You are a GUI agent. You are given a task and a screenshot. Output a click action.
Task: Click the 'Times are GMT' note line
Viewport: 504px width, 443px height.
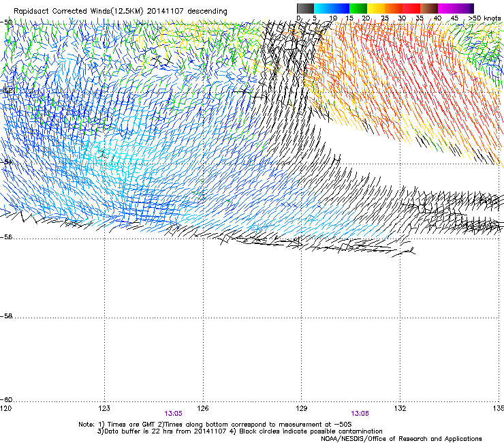coord(215,425)
